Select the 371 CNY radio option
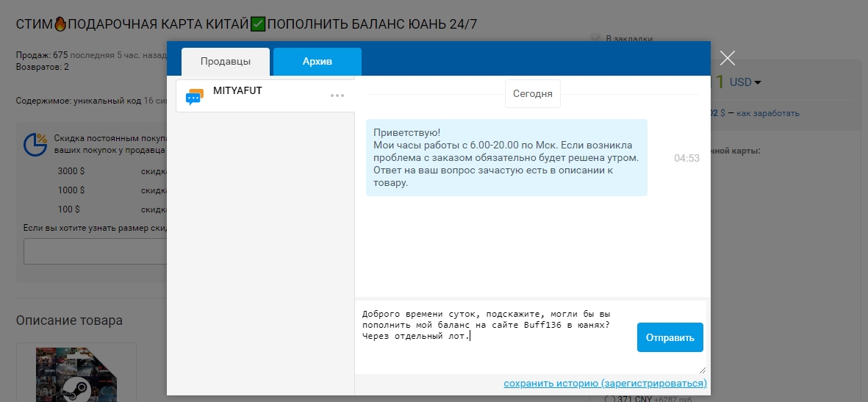868x402 pixels. 609,398
